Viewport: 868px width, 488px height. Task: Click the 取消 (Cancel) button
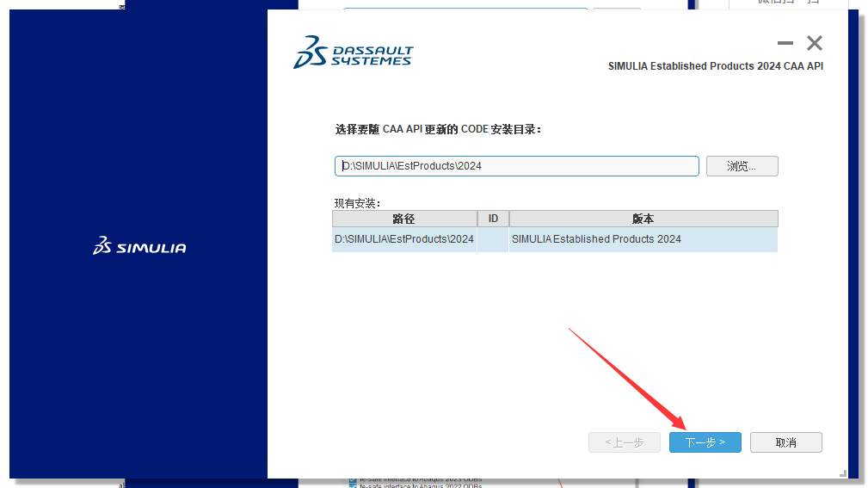click(x=785, y=442)
